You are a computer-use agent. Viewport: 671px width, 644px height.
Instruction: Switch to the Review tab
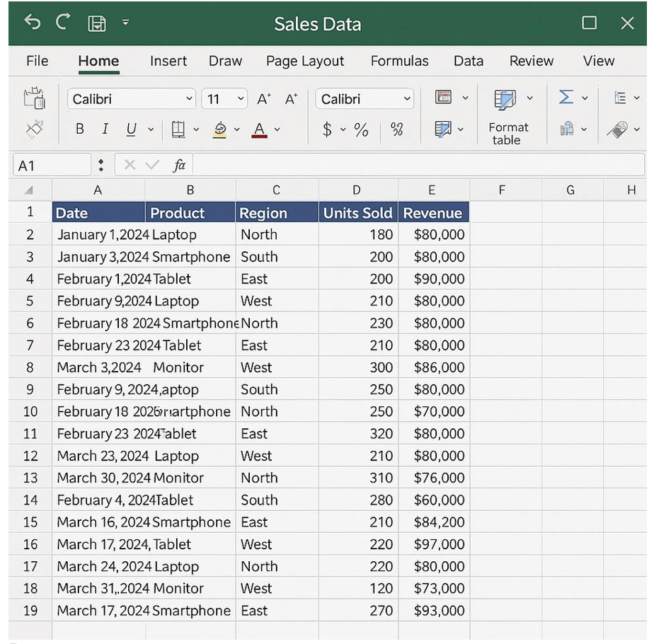(532, 61)
